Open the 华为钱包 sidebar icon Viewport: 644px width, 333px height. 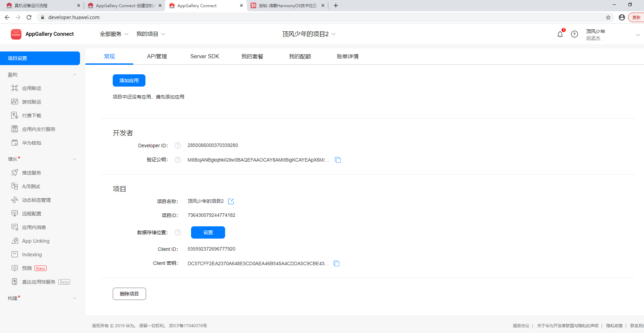click(15, 142)
